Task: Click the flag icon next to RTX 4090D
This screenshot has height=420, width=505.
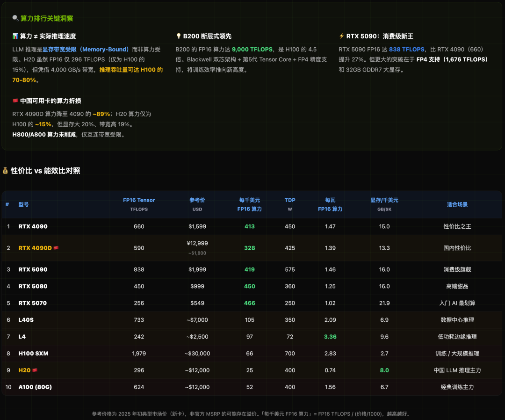Action: [56, 248]
